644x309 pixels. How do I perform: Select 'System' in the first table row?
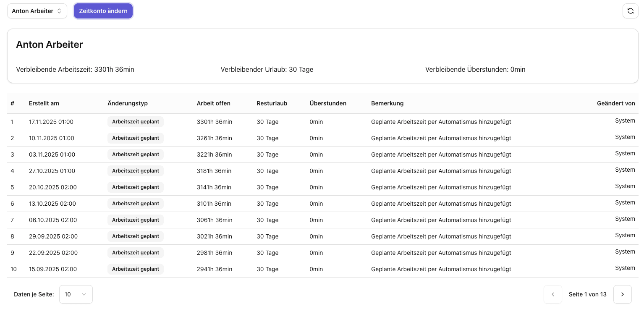pos(625,120)
